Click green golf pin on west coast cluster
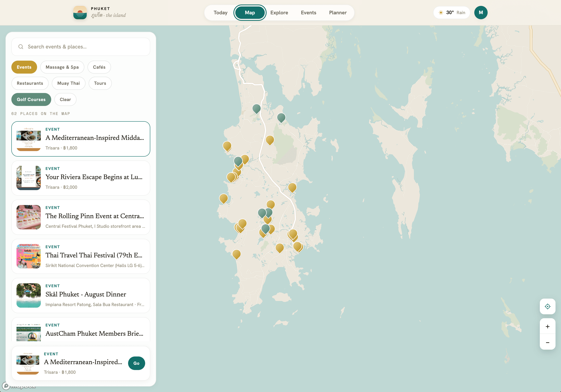 (238, 161)
